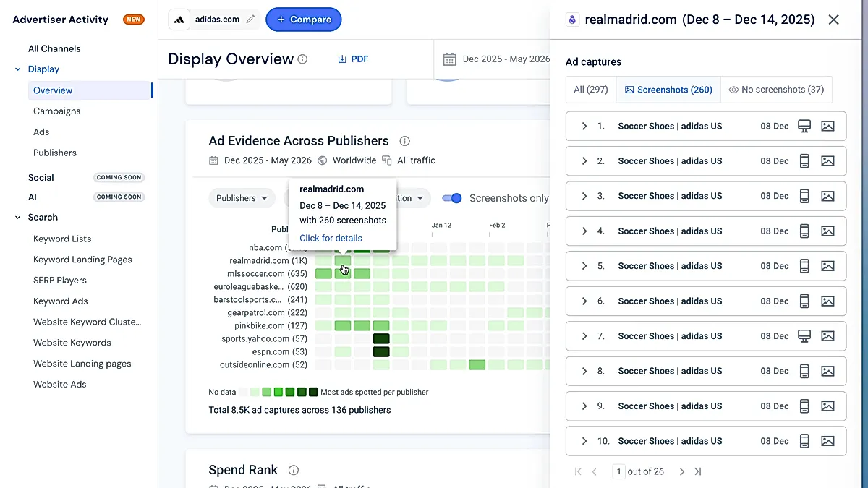Click the globe icon beside Worldwide
The width and height of the screenshot is (868, 488).
pyautogui.click(x=323, y=160)
